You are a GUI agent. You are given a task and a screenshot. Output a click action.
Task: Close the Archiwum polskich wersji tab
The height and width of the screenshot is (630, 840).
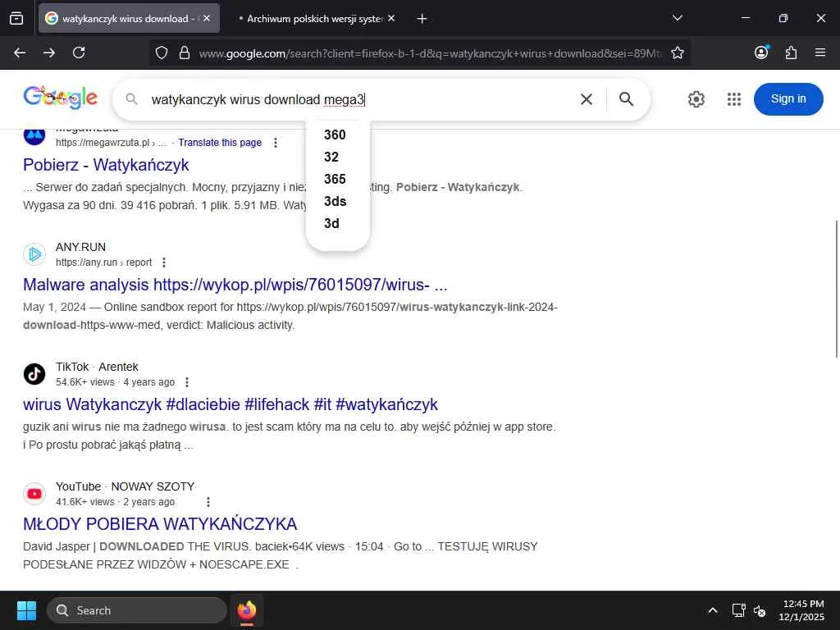tap(391, 18)
